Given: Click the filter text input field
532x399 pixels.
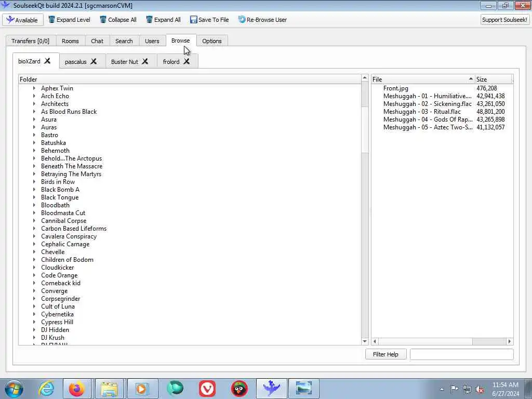Looking at the screenshot, I should coord(462,354).
